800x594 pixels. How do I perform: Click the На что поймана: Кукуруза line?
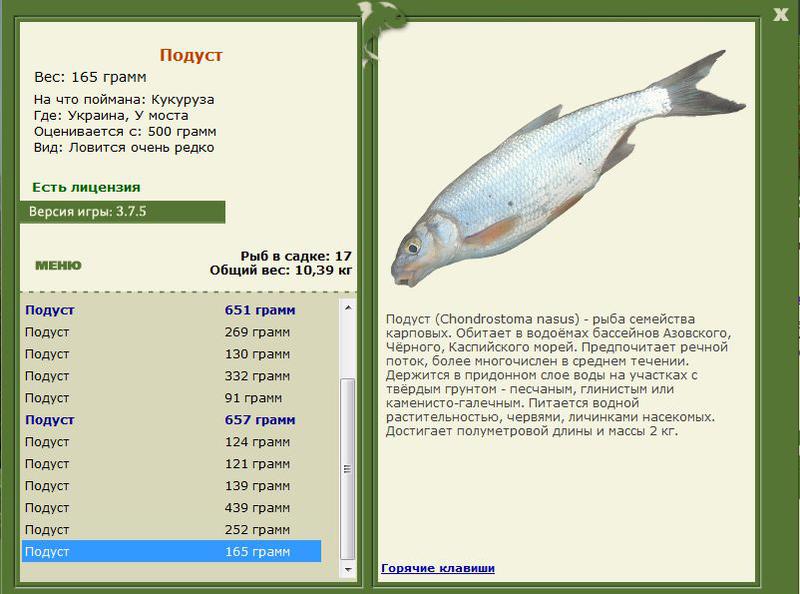point(124,100)
